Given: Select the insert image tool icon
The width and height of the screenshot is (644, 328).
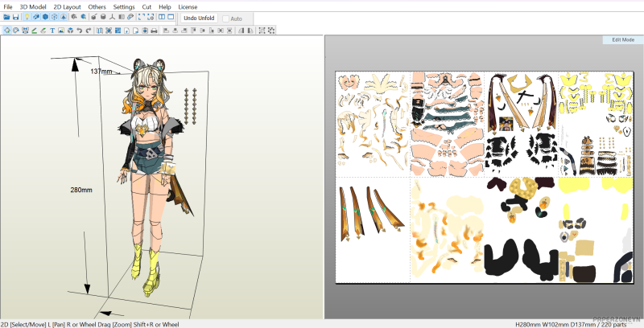Looking at the screenshot, I should (x=61, y=31).
